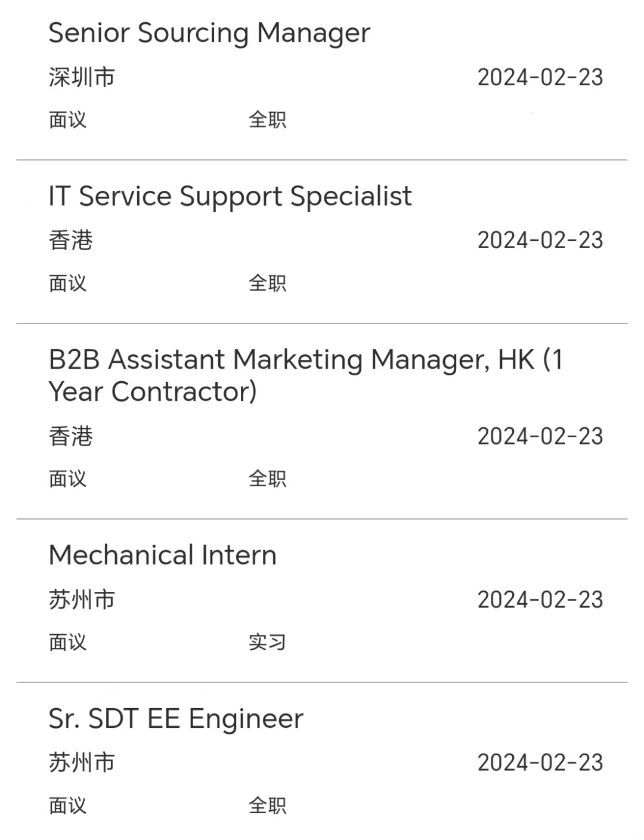This screenshot has height=840, width=644.
Task: Click the 面议 salary label on Mechanical Intern
Action: point(67,643)
